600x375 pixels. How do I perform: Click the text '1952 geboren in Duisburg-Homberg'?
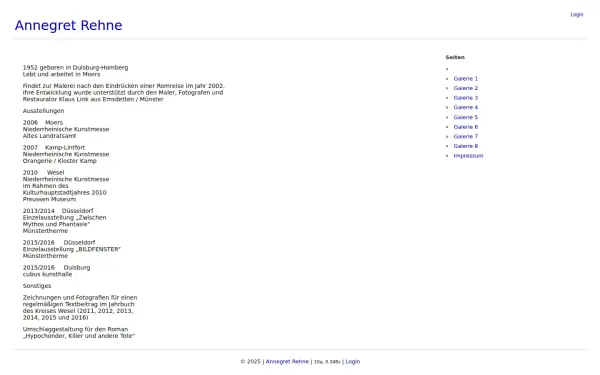coord(75,67)
